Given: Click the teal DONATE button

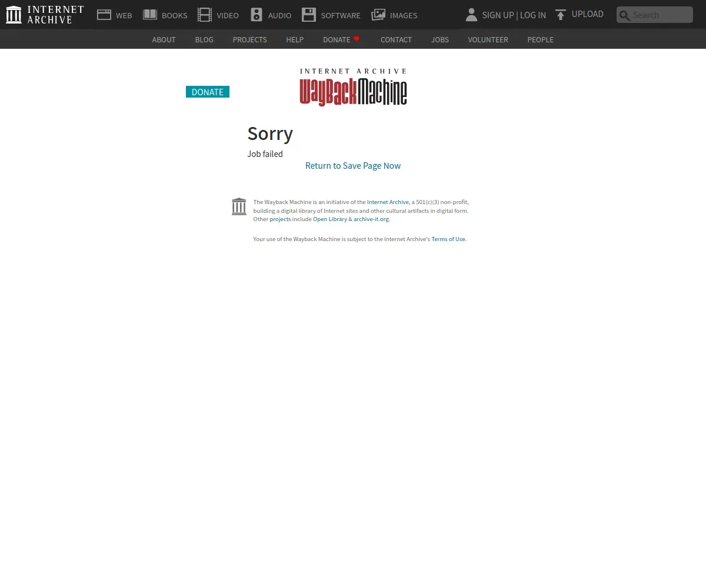Looking at the screenshot, I should point(208,92).
